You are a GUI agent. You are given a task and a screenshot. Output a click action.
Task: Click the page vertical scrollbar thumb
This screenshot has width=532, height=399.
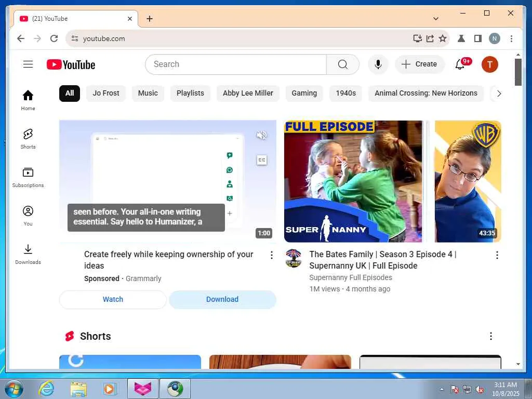point(518,72)
